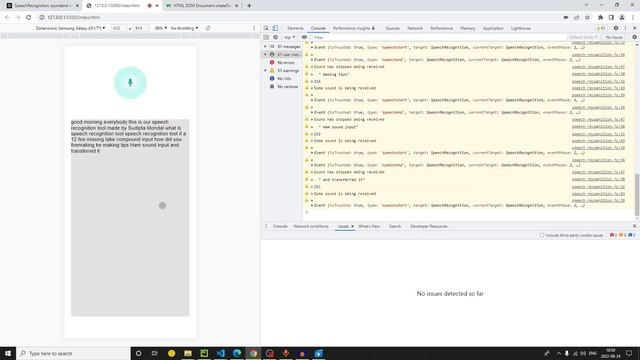Open Developer Resources drawer tab
Viewport: 640px width, 360px height.
pyautogui.click(x=429, y=226)
